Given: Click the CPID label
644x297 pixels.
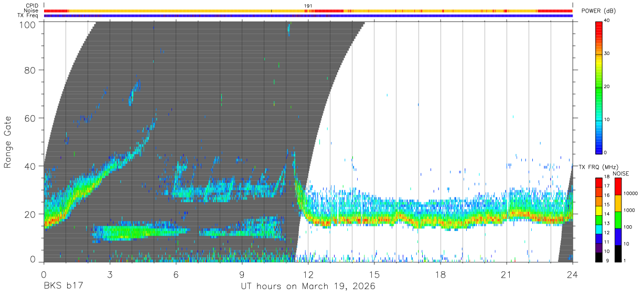Looking at the screenshot, I should tap(33, 5).
